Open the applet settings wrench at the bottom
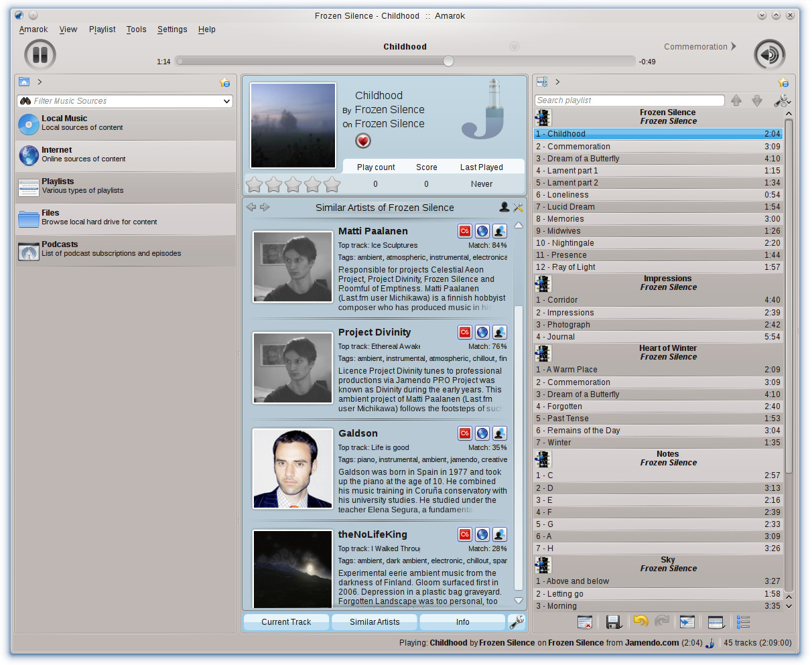The image size is (812, 665). coord(516,622)
